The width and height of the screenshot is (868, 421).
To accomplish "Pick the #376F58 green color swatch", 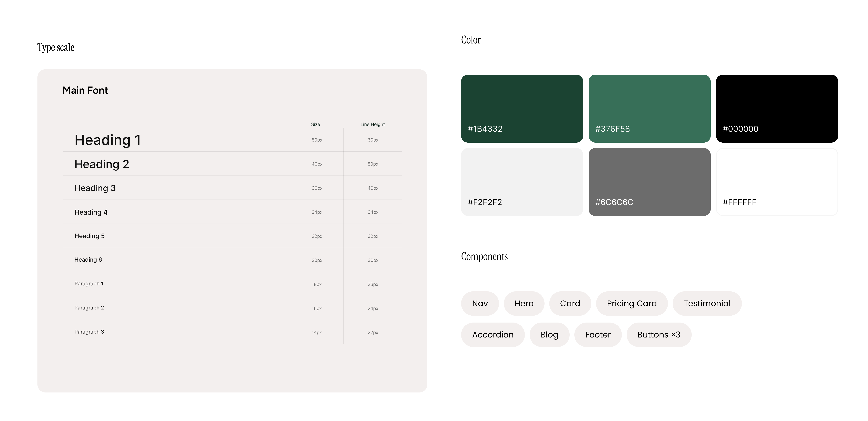I will point(649,109).
